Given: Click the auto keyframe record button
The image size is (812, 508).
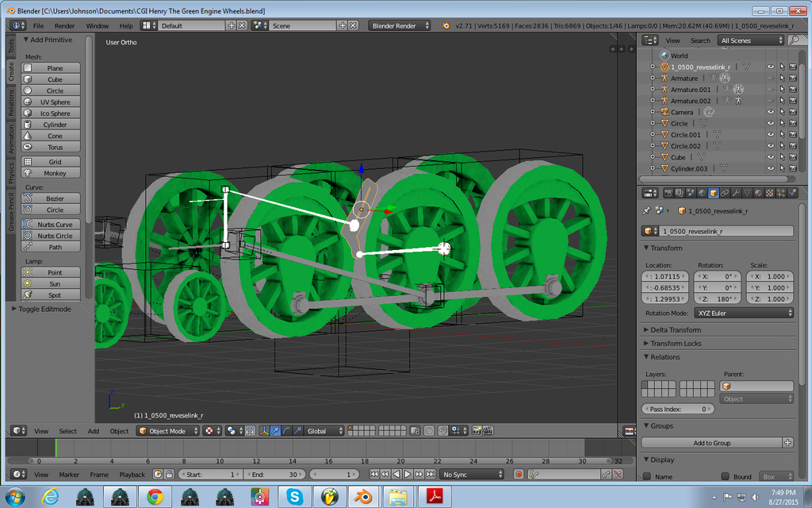Looking at the screenshot, I should [519, 475].
